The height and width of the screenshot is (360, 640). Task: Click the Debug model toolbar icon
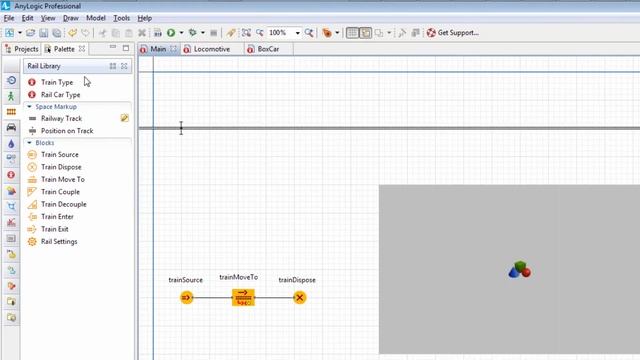point(192,33)
